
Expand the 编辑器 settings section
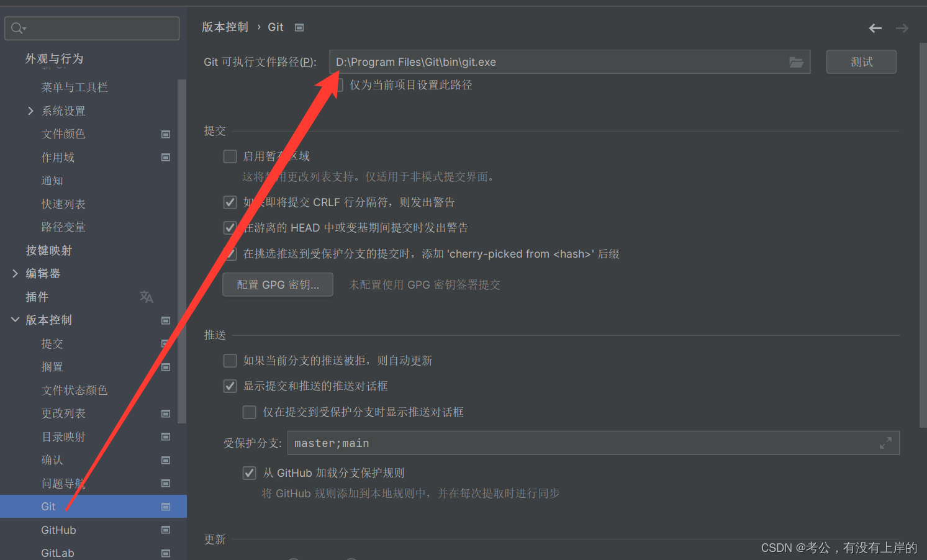coord(16,273)
